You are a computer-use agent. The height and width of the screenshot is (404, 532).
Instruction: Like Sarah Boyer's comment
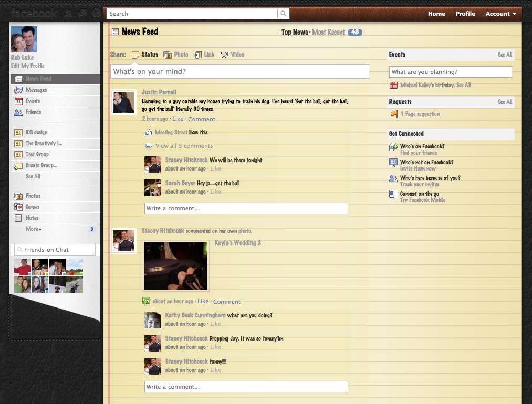tap(215, 192)
